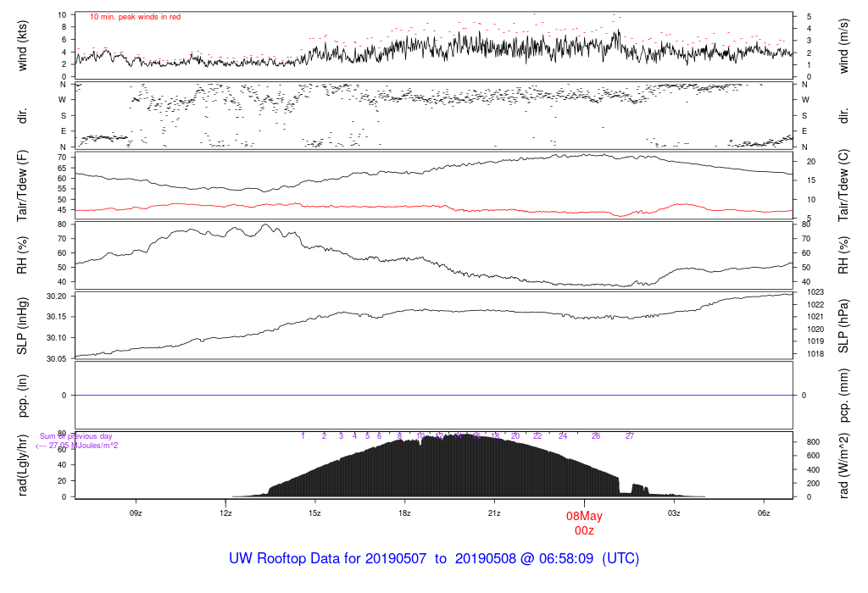This screenshot has height=593, width=868.
Task: Select the 12z time tick label
Action: tap(225, 513)
